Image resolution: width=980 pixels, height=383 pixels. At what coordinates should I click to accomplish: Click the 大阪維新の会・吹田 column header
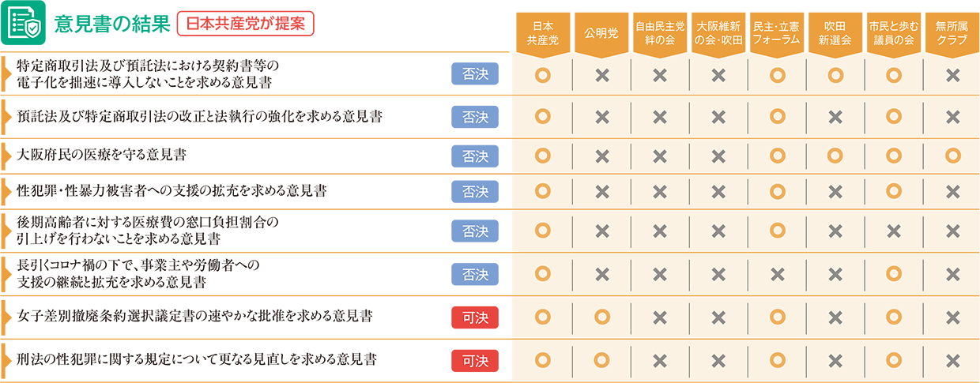pyautogui.click(x=718, y=34)
